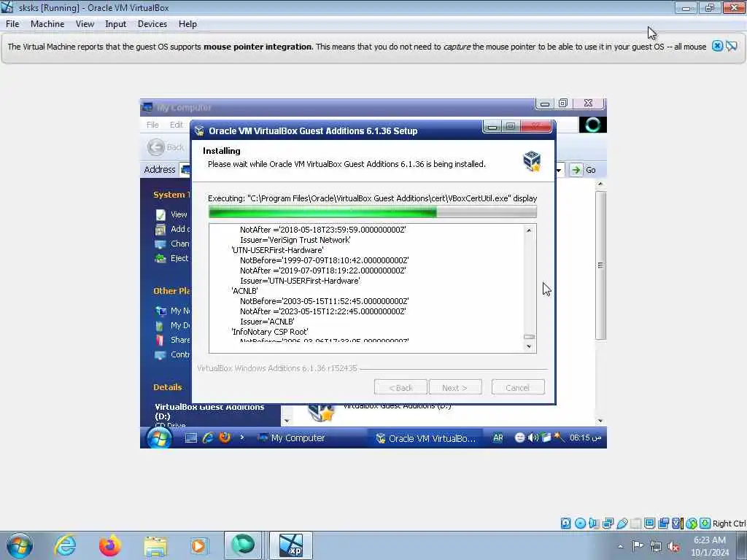Click the don't-show-again notification icon
The image size is (747, 560).
pos(732,46)
